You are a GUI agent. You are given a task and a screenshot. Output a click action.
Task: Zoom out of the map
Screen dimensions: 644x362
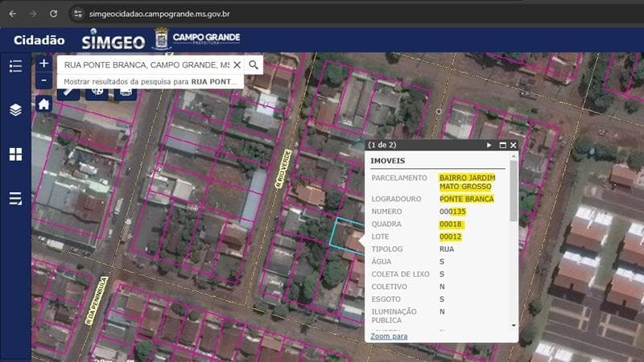tap(44, 80)
